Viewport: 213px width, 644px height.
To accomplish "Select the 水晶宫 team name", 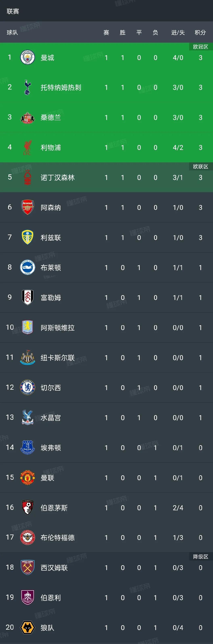I will [51, 418].
